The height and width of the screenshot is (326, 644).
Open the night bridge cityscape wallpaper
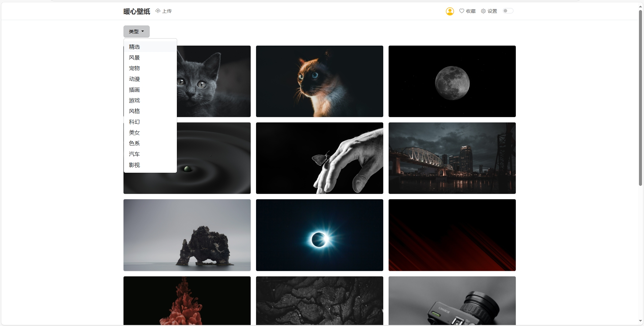[452, 158]
